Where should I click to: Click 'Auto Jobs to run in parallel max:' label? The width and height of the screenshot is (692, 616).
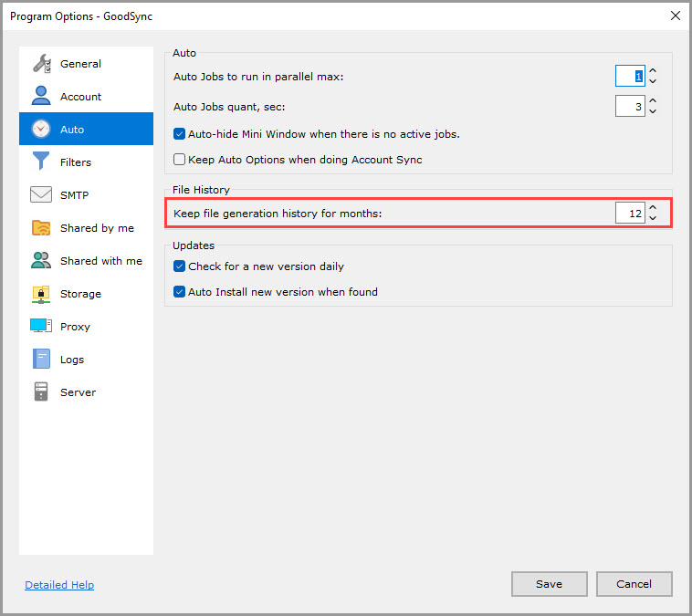point(258,77)
